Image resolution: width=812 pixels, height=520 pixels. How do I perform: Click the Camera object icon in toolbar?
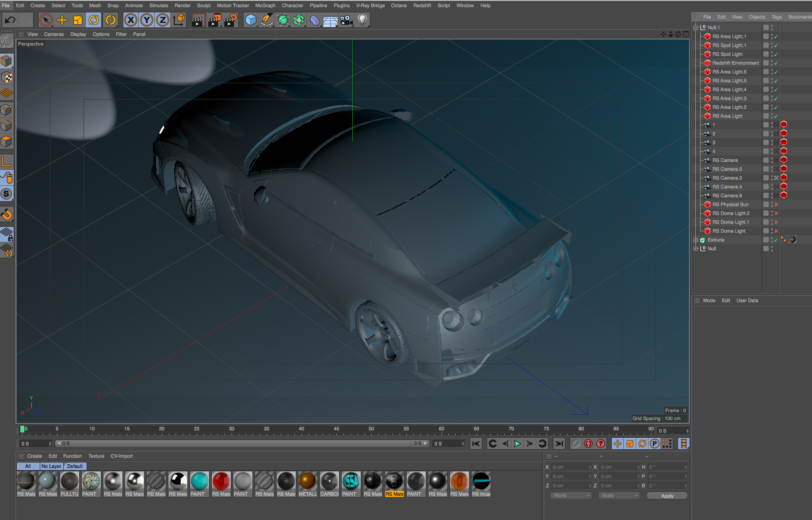click(x=346, y=20)
